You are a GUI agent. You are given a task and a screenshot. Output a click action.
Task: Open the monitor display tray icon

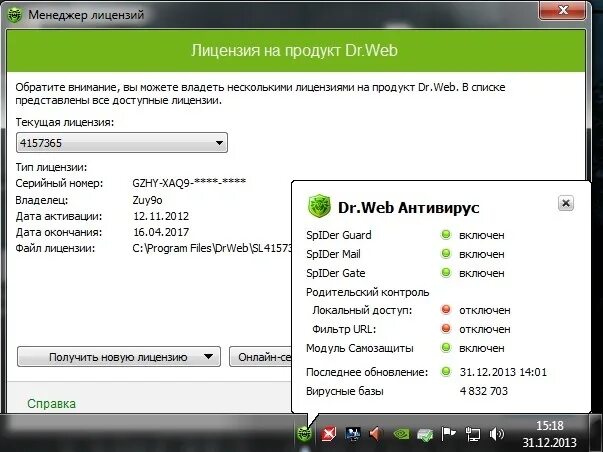(x=353, y=434)
